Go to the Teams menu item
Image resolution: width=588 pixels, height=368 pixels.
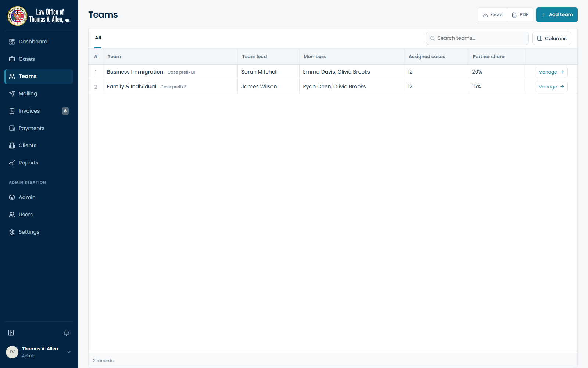coord(39,76)
